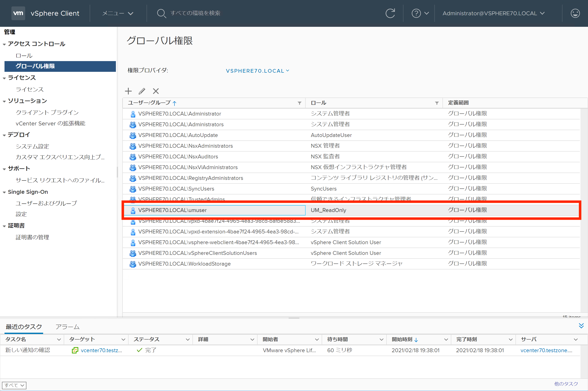Select グローバル権限 in the sidebar
Viewport: 588px width, 391px height.
[x=60, y=66]
